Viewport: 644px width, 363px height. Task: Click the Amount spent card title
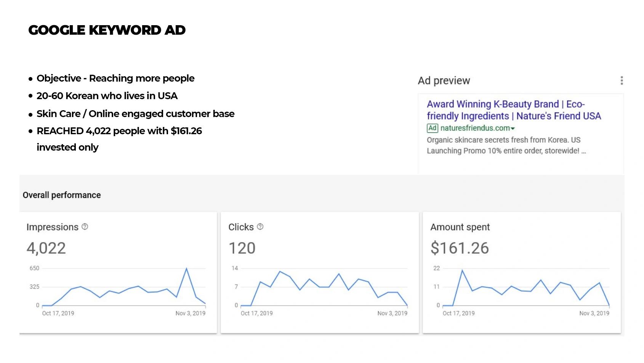coord(460,227)
